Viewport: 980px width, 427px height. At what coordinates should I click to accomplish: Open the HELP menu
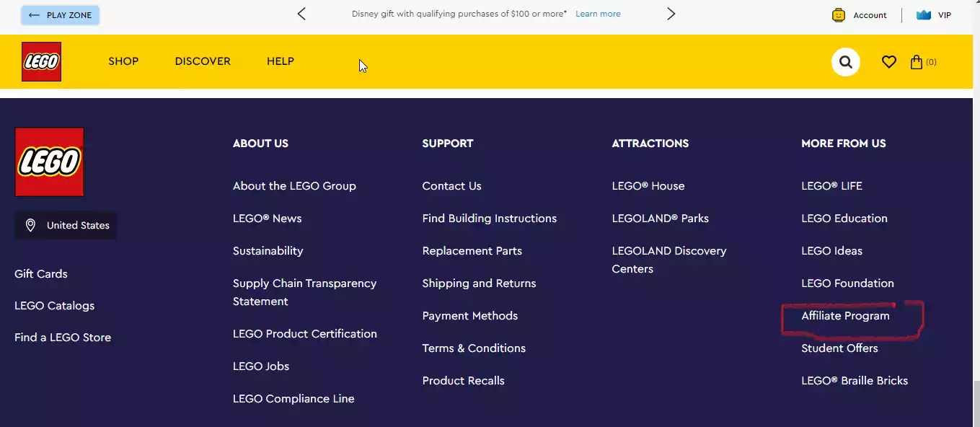click(x=281, y=61)
